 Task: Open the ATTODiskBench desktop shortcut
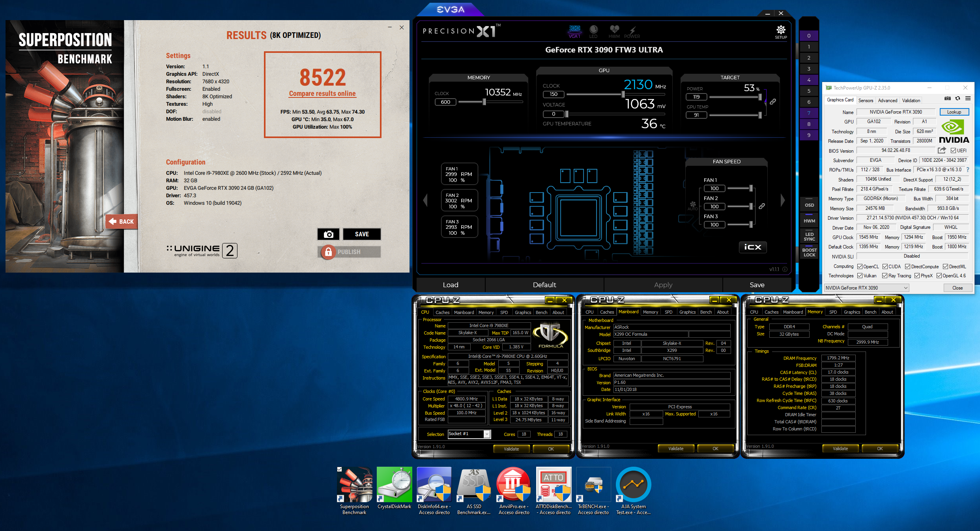[x=554, y=491]
